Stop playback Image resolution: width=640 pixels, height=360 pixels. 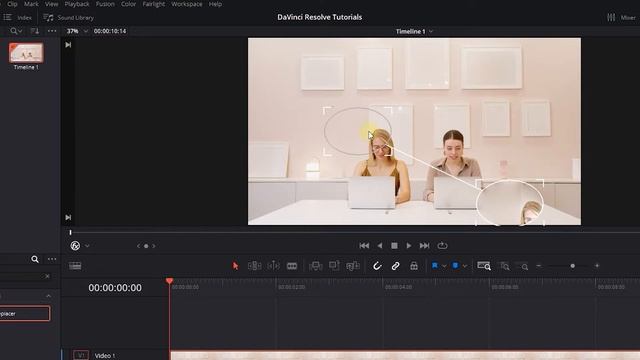point(394,246)
